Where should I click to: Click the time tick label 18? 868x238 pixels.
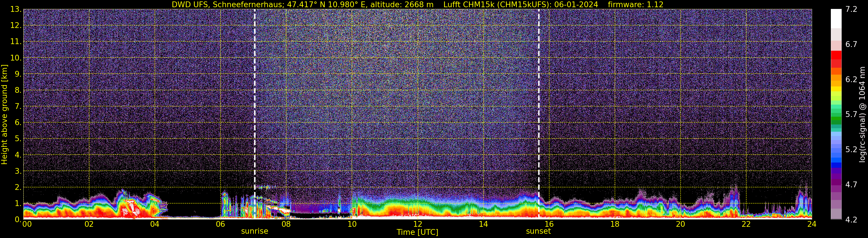coord(614,224)
